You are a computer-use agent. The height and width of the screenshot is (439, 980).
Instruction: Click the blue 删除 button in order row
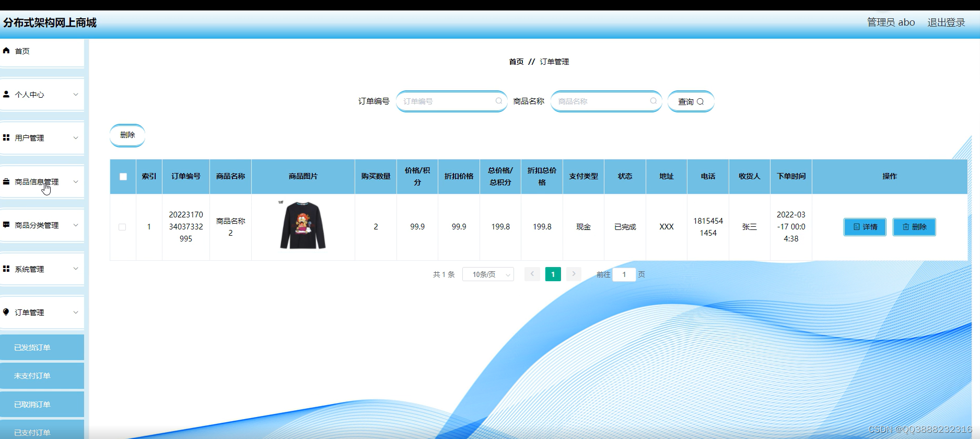(914, 227)
